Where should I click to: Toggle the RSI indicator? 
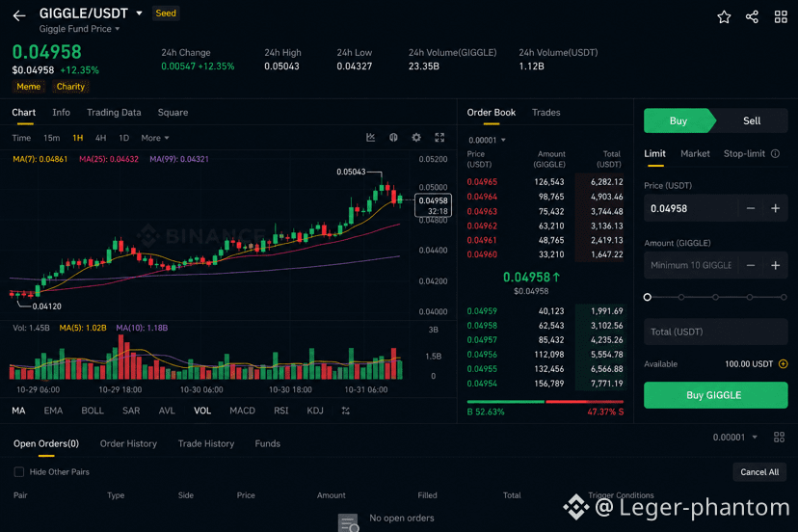(x=280, y=411)
